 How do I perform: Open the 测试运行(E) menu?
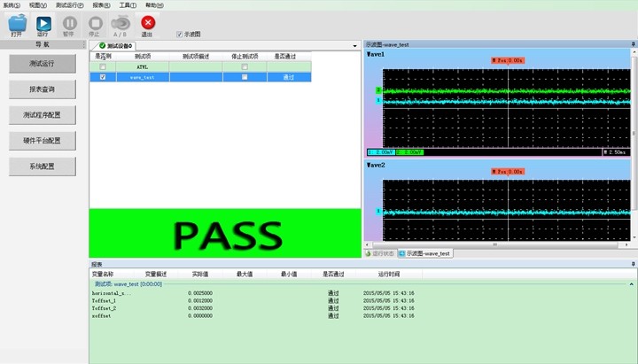pos(69,5)
